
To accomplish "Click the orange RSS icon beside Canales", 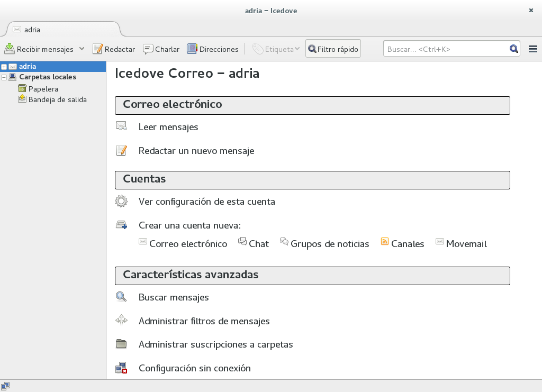I will pyautogui.click(x=385, y=241).
